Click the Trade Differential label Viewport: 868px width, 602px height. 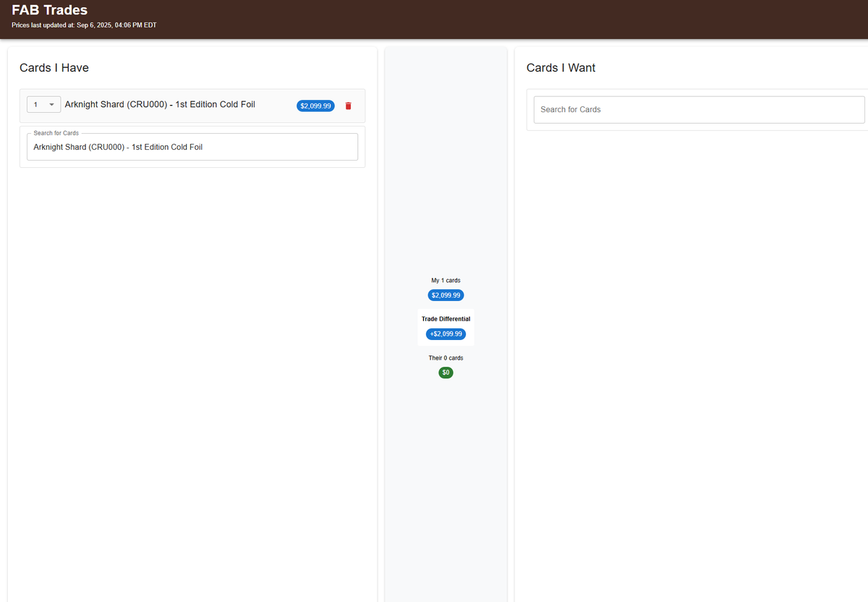(x=446, y=318)
